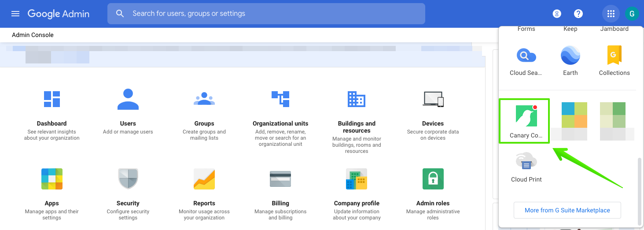Open the Groups icon
This screenshot has height=230, width=644.
204,99
